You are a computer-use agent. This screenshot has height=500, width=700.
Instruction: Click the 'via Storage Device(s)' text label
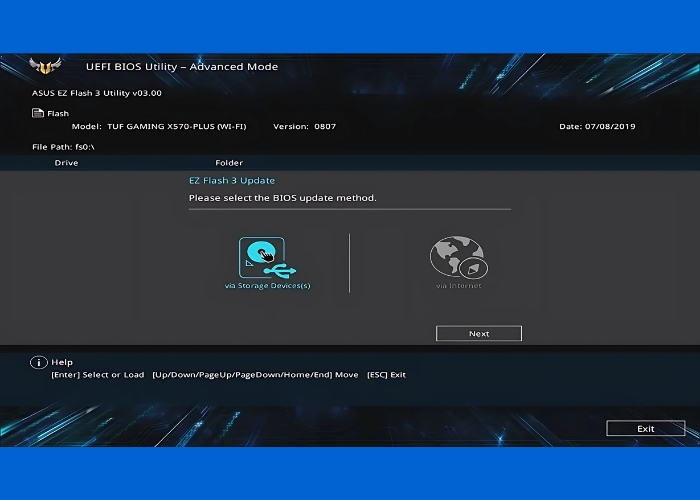(x=267, y=286)
